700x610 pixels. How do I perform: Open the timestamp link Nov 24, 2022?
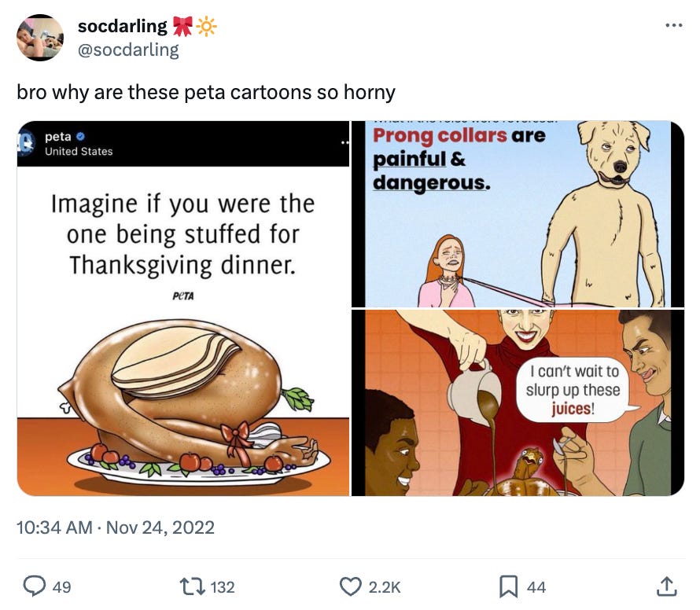(x=114, y=528)
